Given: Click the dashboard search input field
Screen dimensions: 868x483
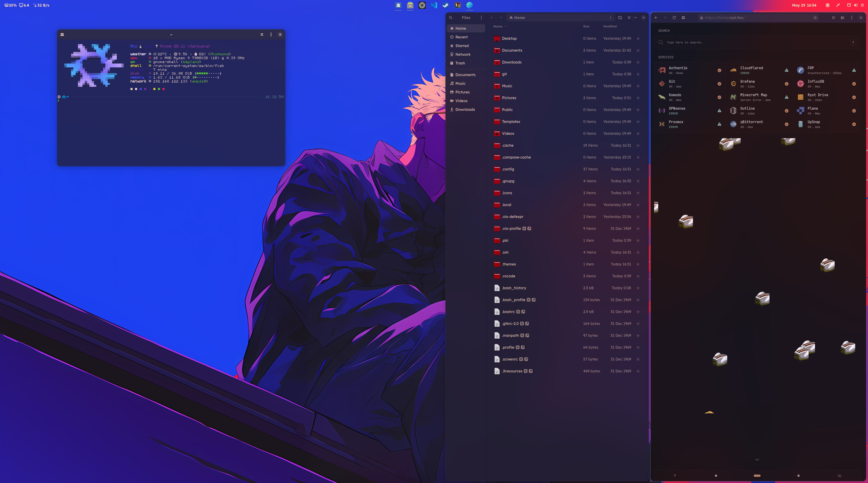Looking at the screenshot, I should click(x=757, y=42).
